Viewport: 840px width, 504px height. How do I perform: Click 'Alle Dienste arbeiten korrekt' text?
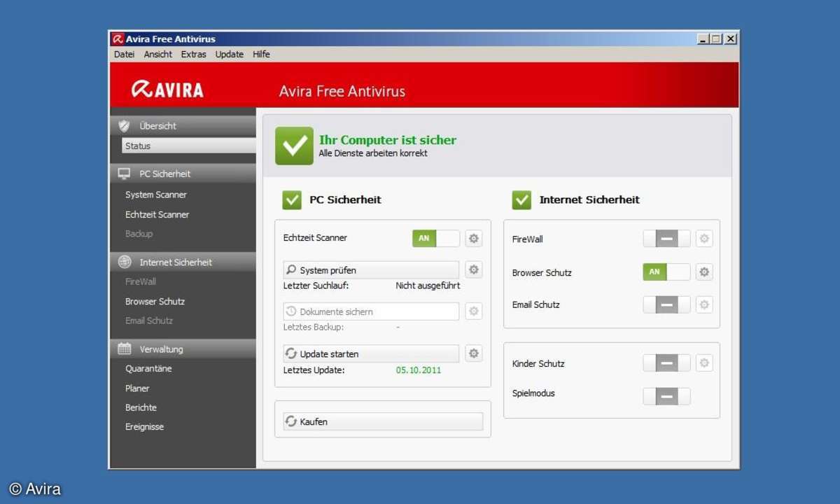[373, 153]
